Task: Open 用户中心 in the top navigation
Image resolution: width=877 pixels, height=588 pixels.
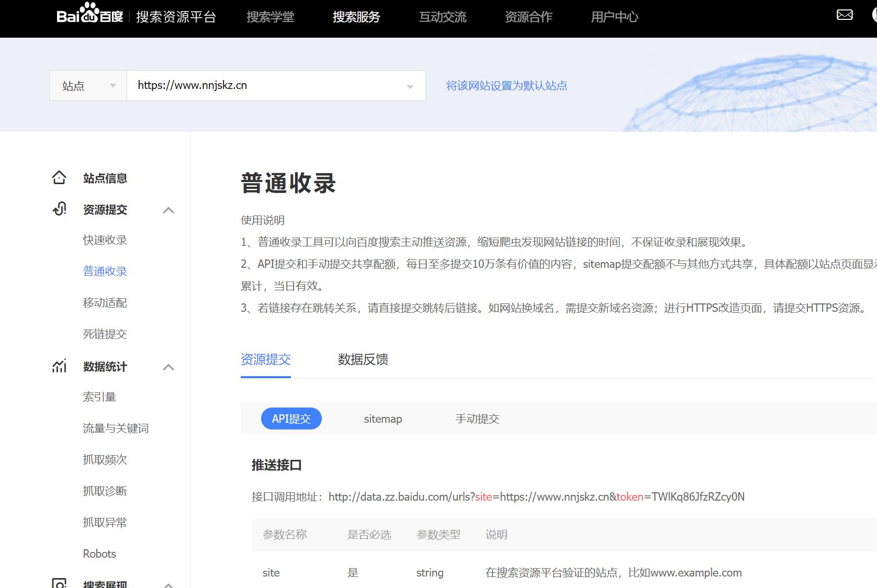Action: click(615, 17)
